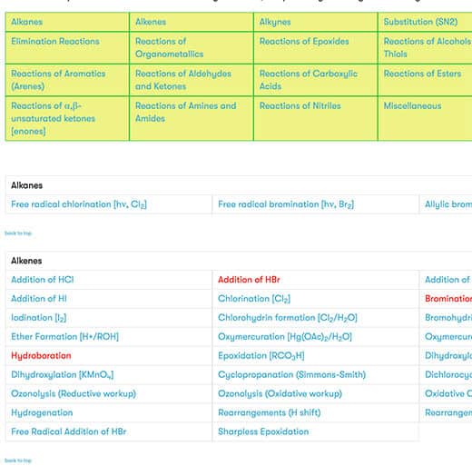
Task: Go to α,β-unsaturated ketones (enones) section
Action: pyautogui.click(x=53, y=118)
